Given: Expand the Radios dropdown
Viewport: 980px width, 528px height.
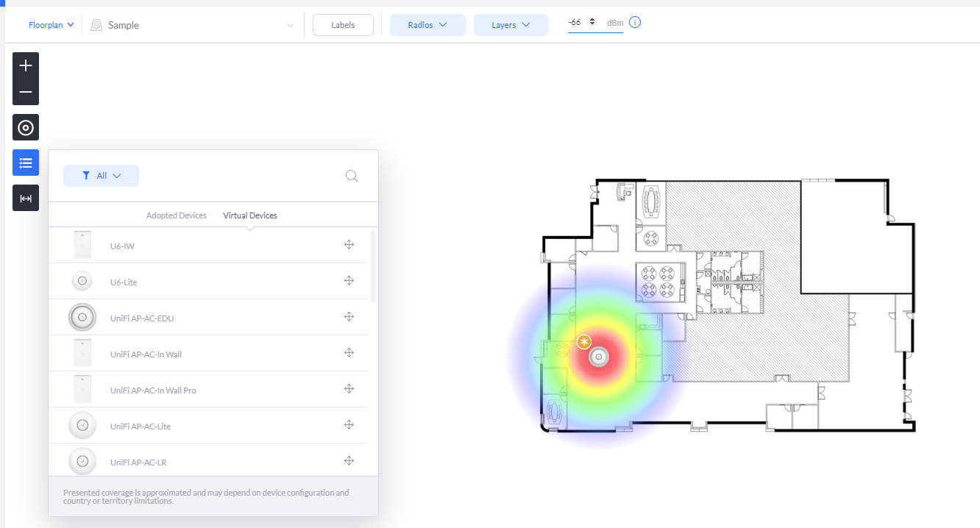Looking at the screenshot, I should click(x=427, y=25).
